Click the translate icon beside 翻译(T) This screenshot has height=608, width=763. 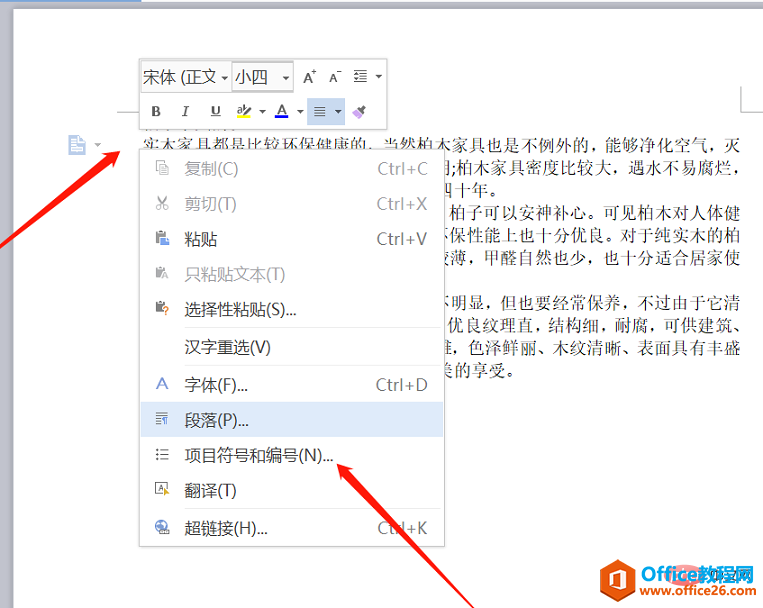[162, 489]
